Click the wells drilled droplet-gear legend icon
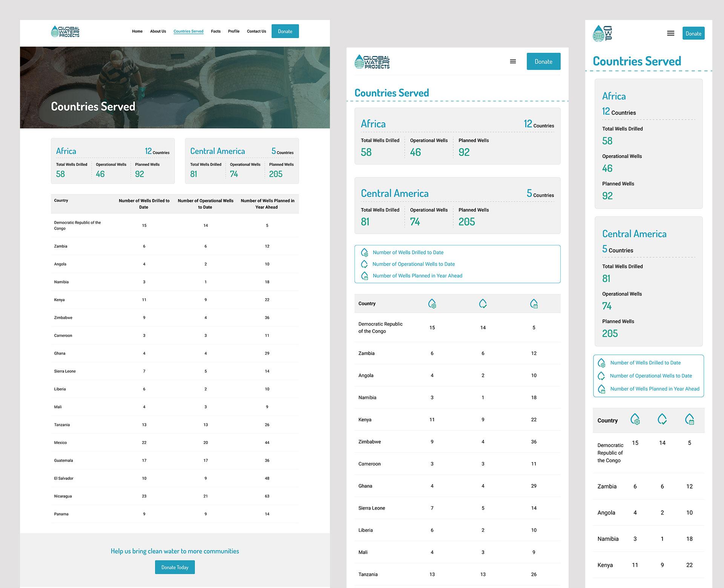Screen dimensions: 724x588 tap(365, 253)
